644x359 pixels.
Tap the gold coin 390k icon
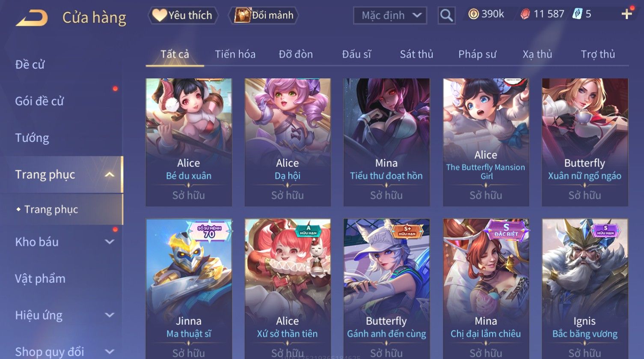point(473,14)
